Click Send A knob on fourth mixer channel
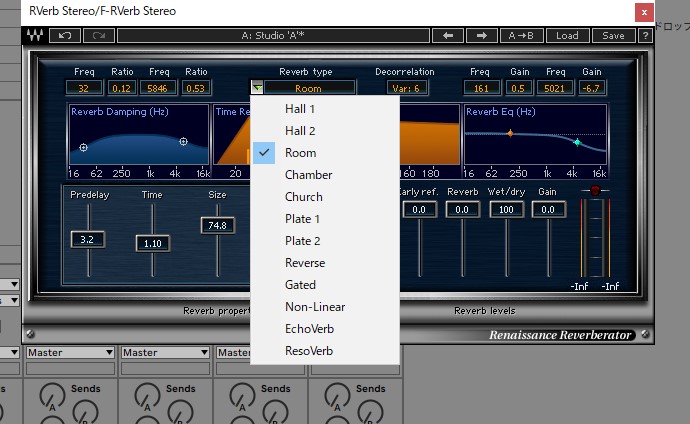 pyautogui.click(x=337, y=396)
